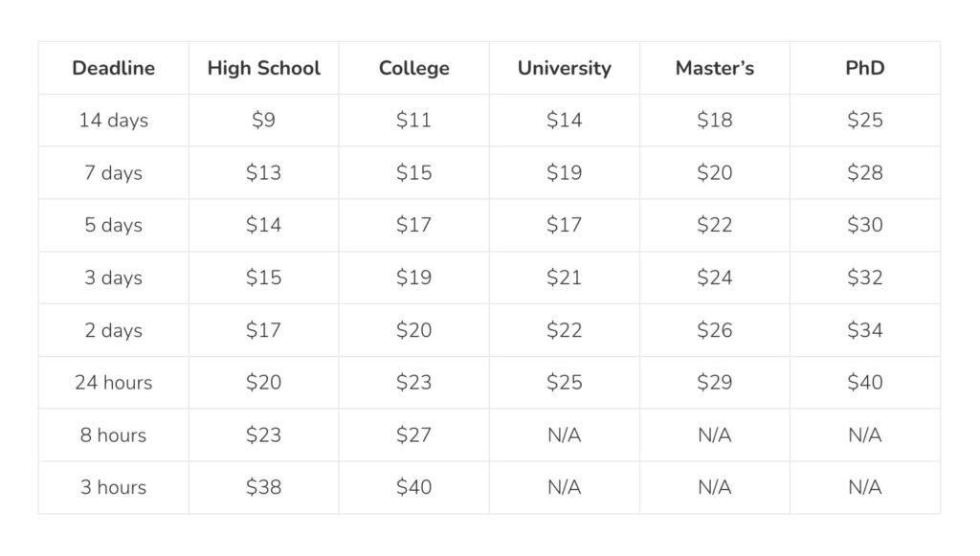Select the 3 days Master's $24 cell

714,278
